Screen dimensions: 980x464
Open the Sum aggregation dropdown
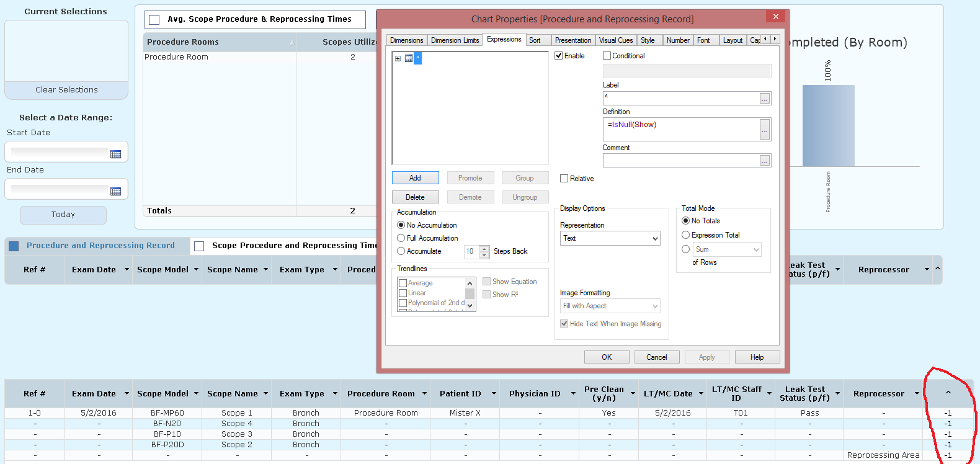click(727, 249)
